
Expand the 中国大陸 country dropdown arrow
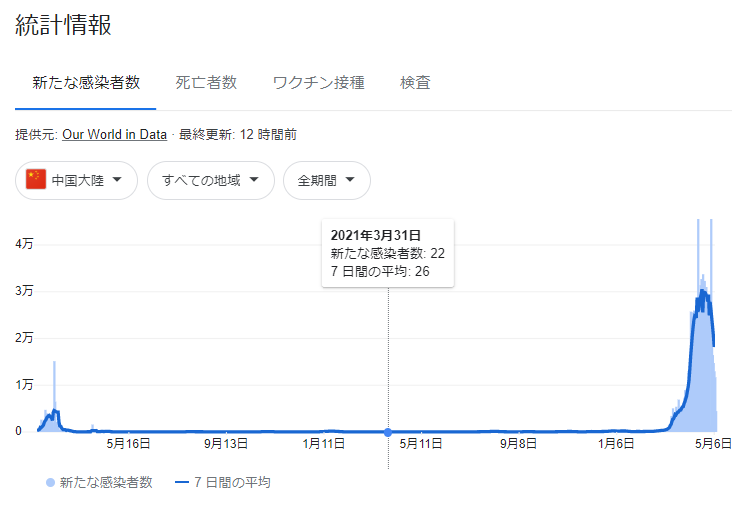(117, 180)
